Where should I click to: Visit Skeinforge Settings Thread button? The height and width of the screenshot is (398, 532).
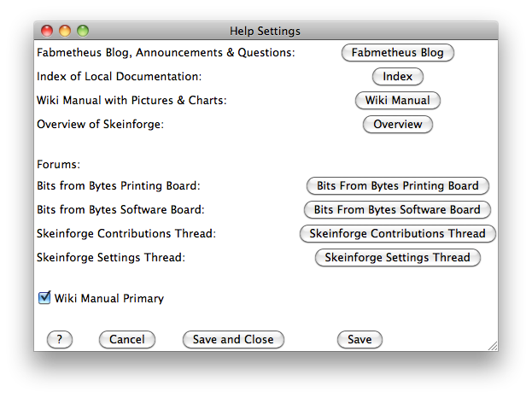398,258
